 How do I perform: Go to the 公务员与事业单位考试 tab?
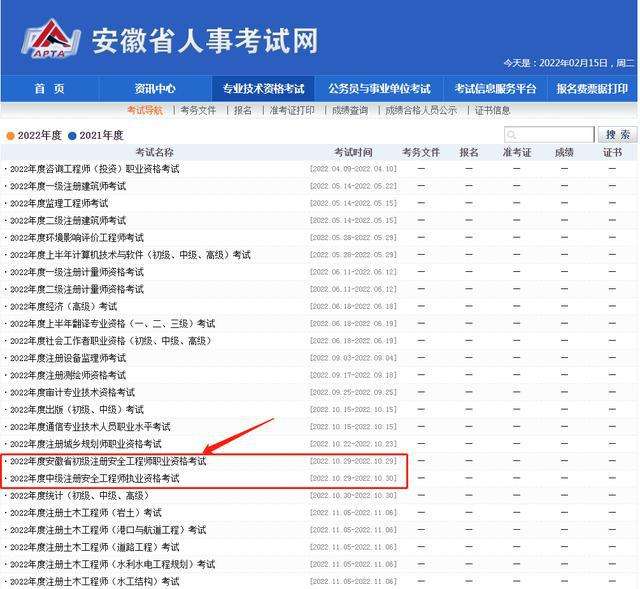pos(379,89)
